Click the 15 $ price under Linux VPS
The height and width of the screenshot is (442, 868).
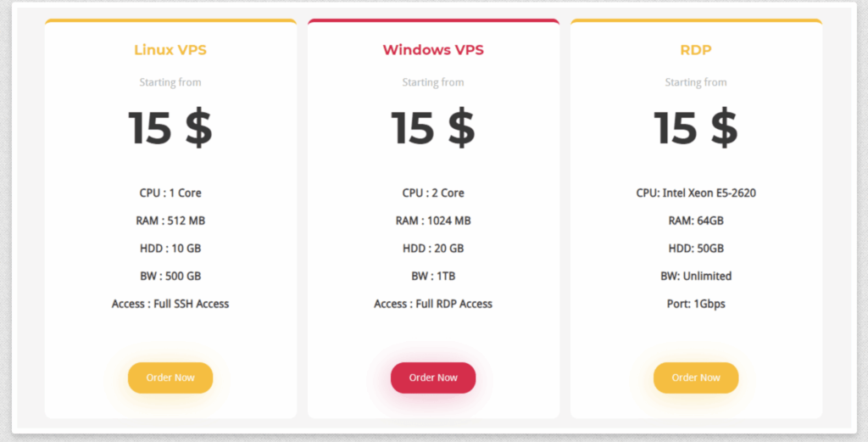pos(170,128)
